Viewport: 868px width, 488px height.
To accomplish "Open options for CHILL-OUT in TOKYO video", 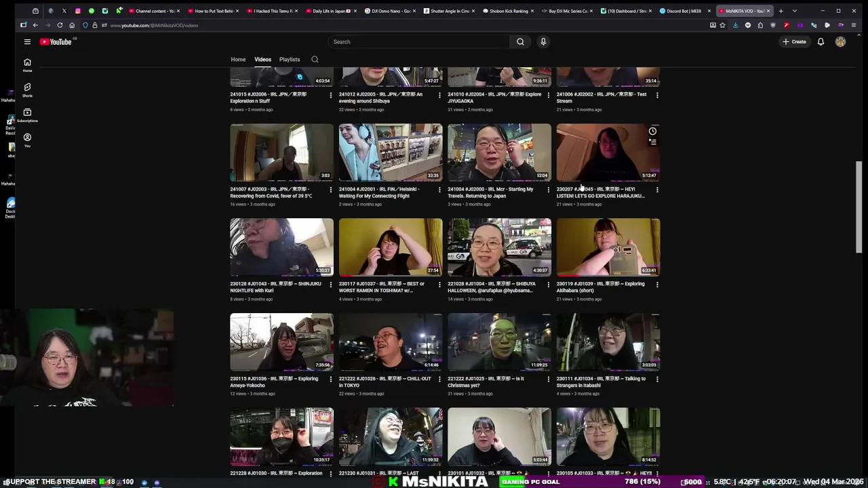I will coord(439,380).
